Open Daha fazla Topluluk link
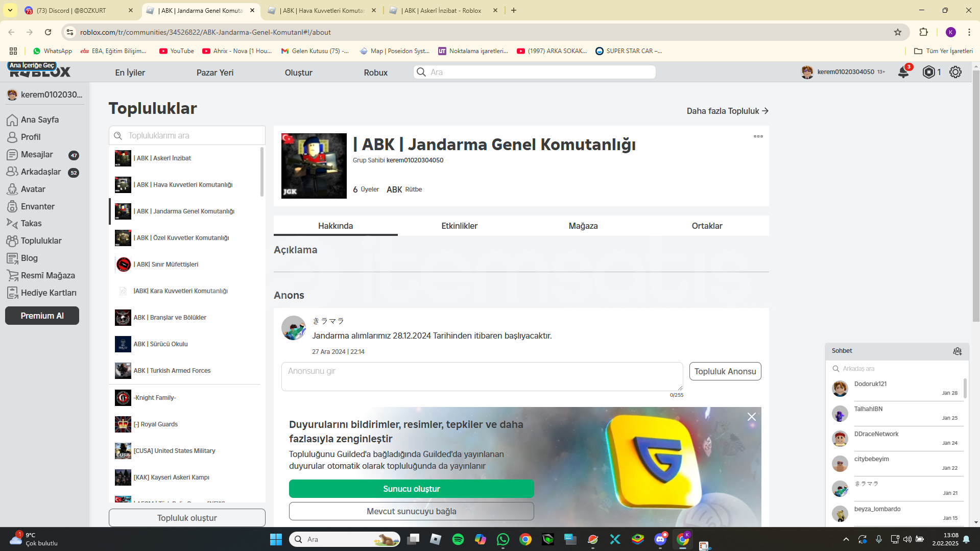 coord(728,111)
